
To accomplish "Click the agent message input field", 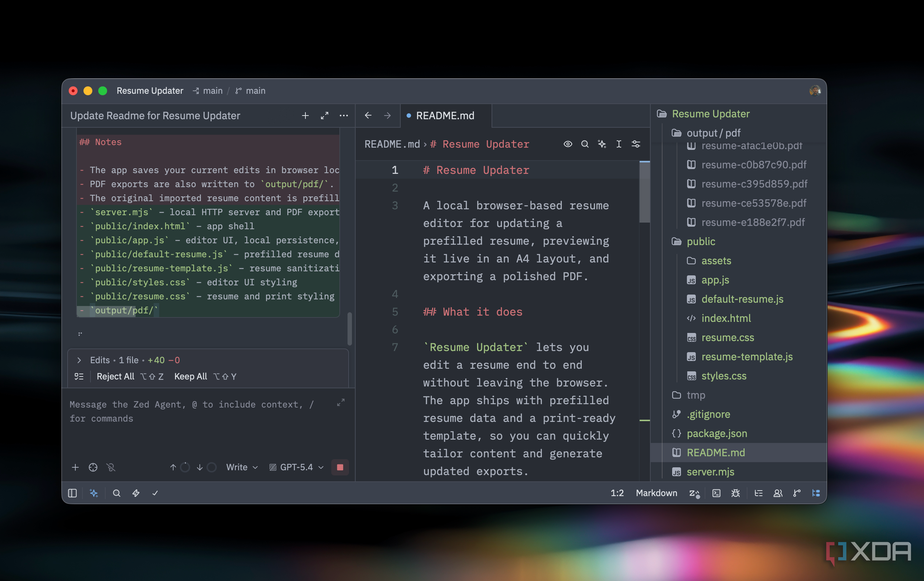I will (x=199, y=412).
